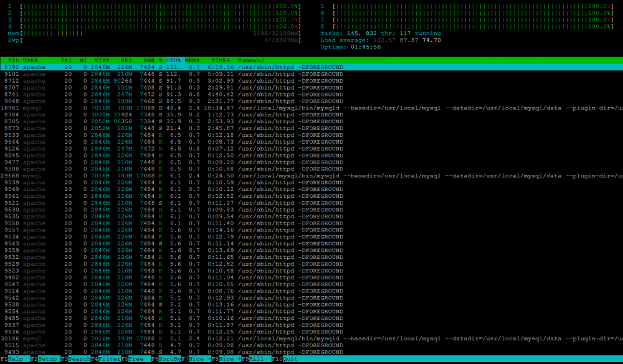Sort by the CPU% column header

pyautogui.click(x=174, y=60)
